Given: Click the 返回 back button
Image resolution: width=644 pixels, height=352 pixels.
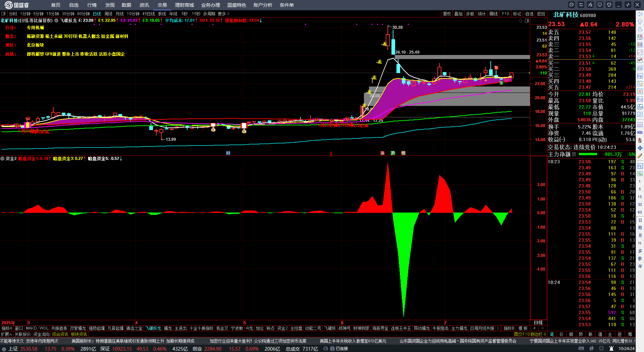Looking at the screenshot, I should (541, 14).
